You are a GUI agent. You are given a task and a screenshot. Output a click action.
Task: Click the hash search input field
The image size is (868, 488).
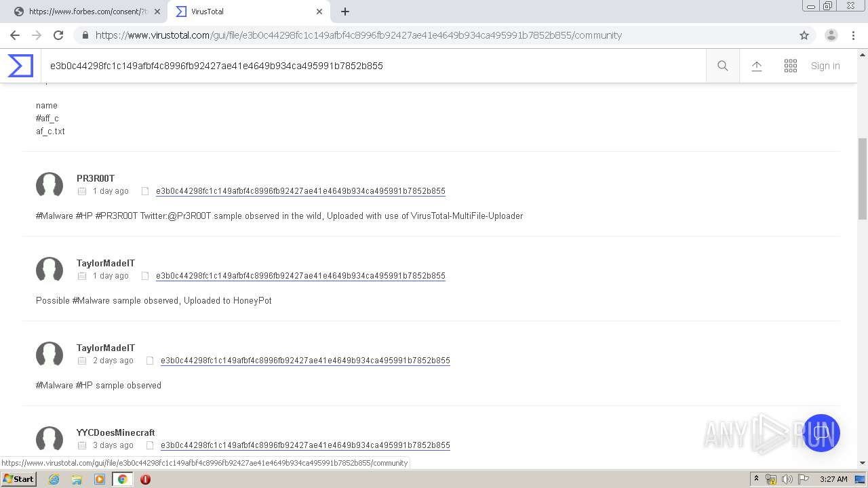coord(373,66)
